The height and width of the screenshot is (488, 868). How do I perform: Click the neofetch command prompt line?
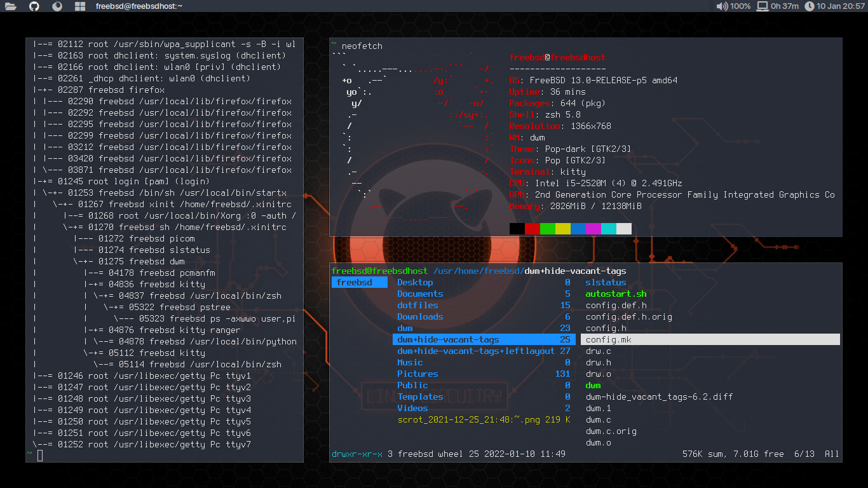coord(356,46)
